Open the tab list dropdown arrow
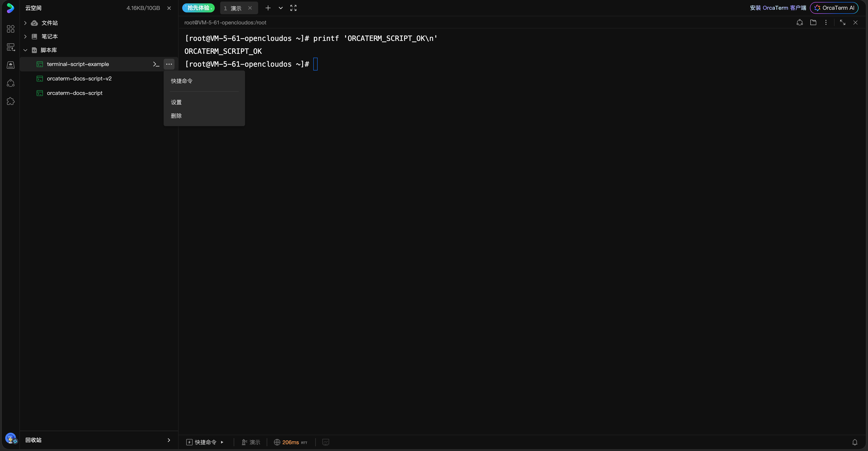The height and width of the screenshot is (451, 868). coord(280,8)
